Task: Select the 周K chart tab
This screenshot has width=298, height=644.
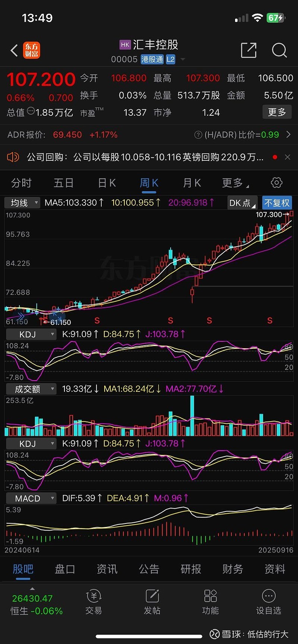Action: (x=149, y=183)
